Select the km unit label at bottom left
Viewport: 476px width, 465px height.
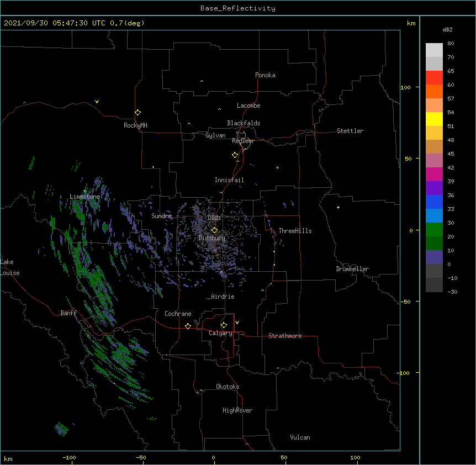(8, 458)
